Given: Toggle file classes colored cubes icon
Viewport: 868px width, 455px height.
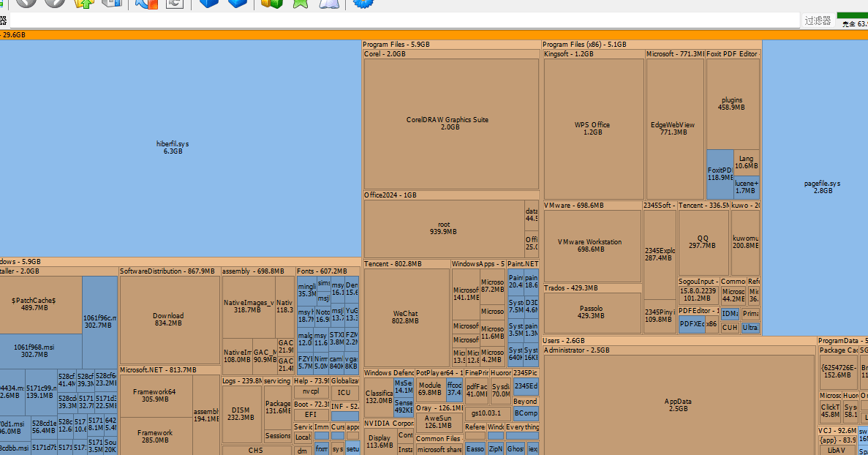Looking at the screenshot, I should [272, 3].
